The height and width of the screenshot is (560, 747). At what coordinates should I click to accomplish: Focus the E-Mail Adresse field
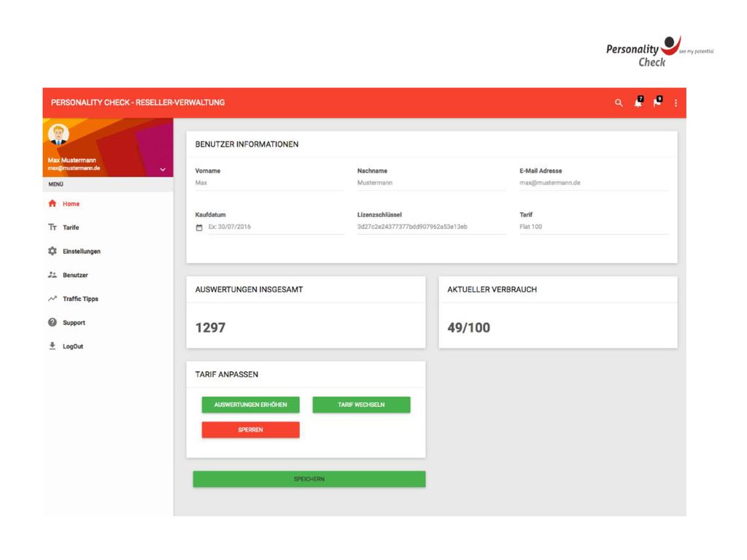pyautogui.click(x=594, y=183)
